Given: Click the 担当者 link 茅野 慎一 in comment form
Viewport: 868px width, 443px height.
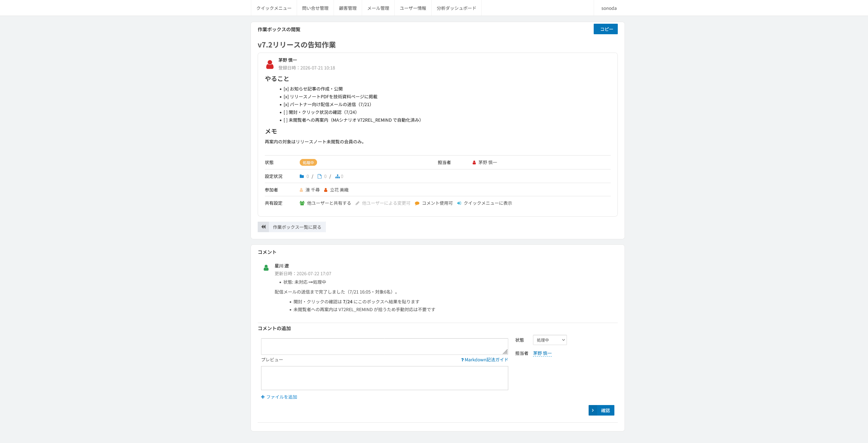Looking at the screenshot, I should (x=542, y=353).
